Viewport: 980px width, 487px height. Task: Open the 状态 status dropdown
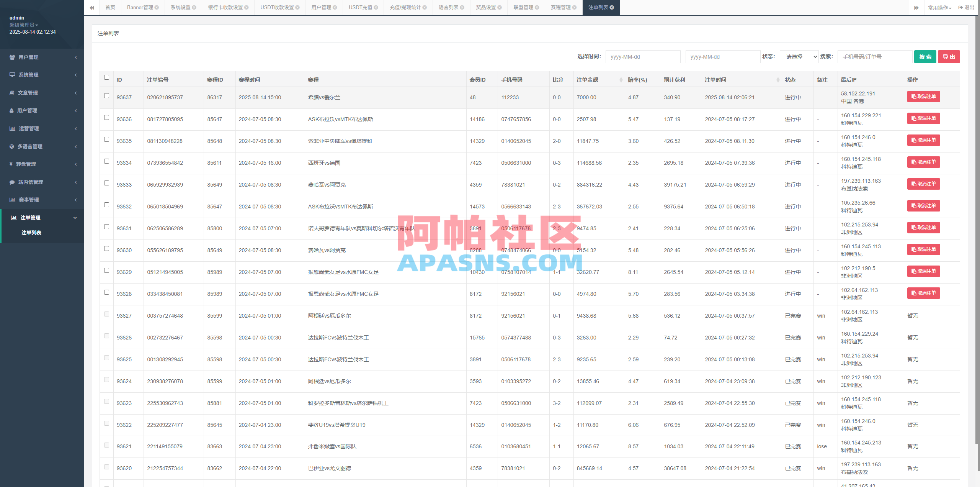tap(799, 56)
